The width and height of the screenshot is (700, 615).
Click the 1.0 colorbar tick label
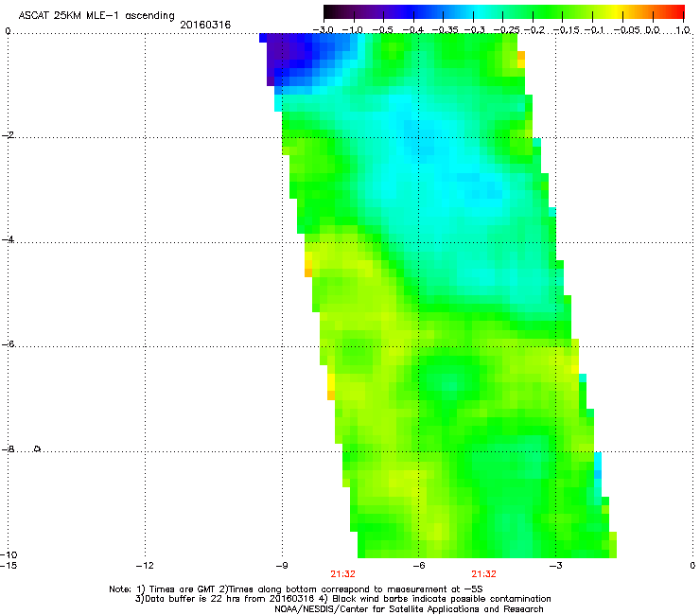683,30
